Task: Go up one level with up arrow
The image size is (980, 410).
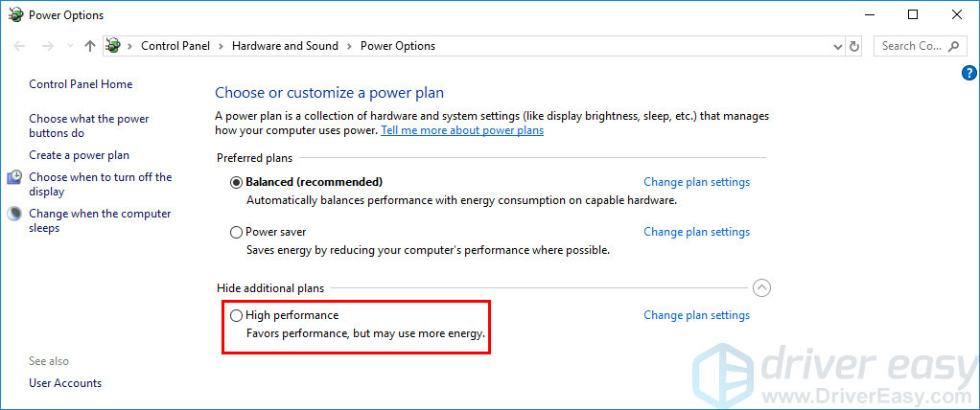Action: click(x=89, y=46)
